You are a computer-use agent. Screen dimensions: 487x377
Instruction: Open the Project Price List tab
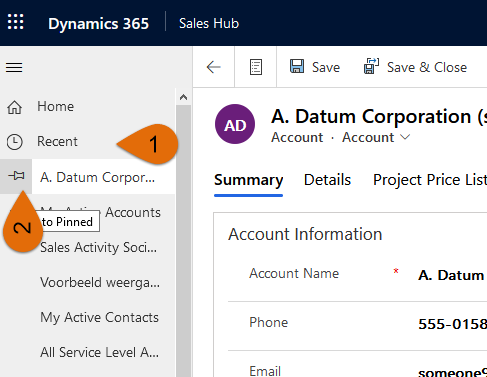pos(430,180)
